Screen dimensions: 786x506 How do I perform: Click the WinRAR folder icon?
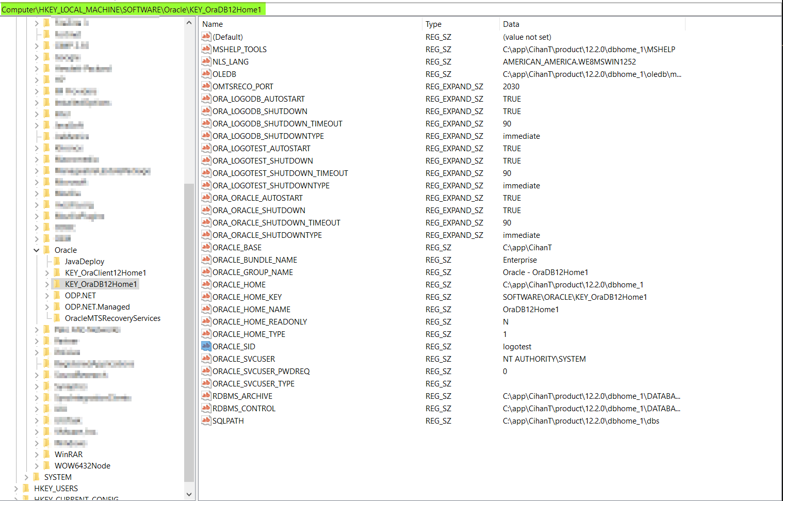tap(47, 454)
